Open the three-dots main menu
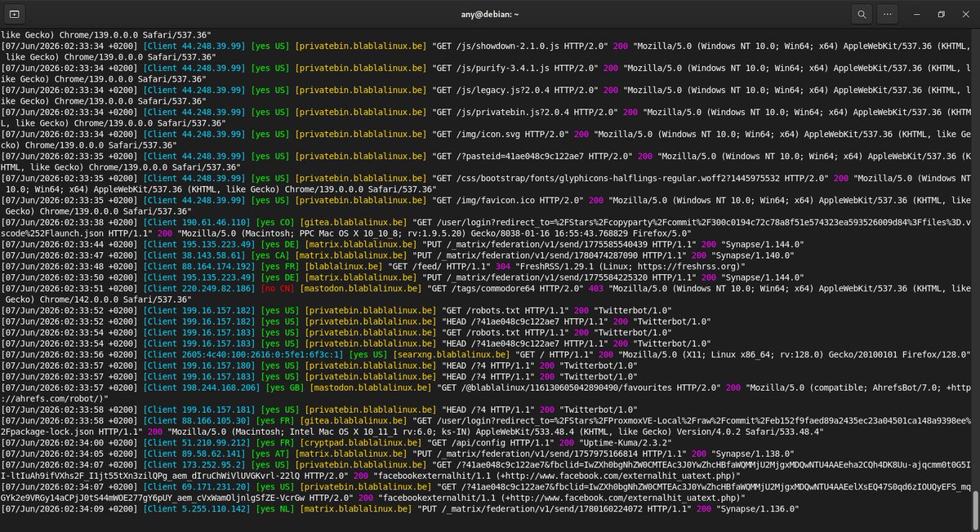This screenshot has width=980, height=532. click(889, 14)
